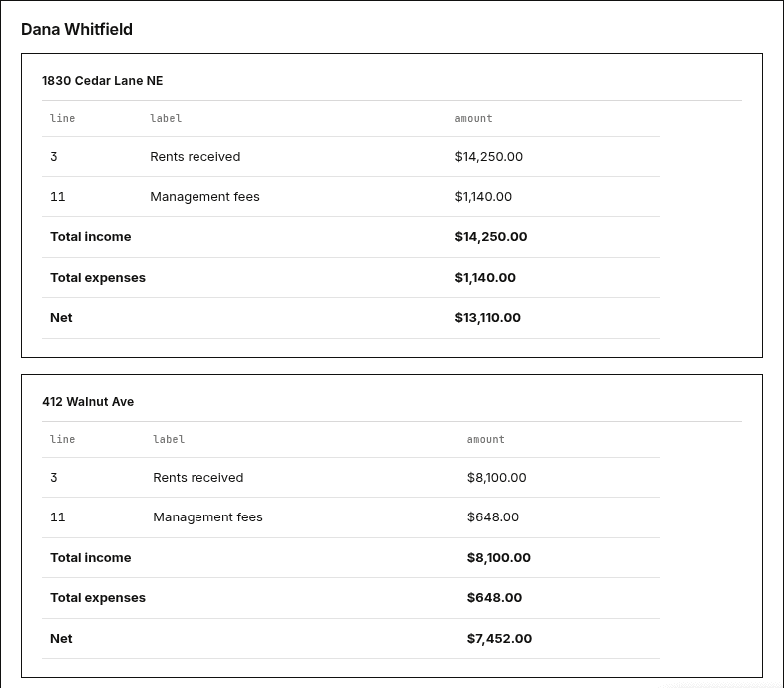
Task: Click the amount column header in Cedar Lane table
Action: point(473,118)
